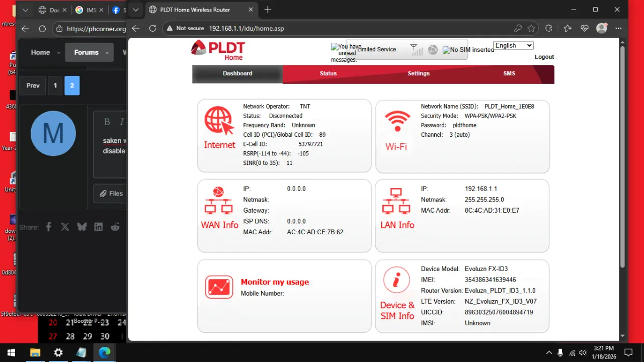The image size is (644, 362).
Task: Switch to the Dashboard tab
Action: pos(237,73)
